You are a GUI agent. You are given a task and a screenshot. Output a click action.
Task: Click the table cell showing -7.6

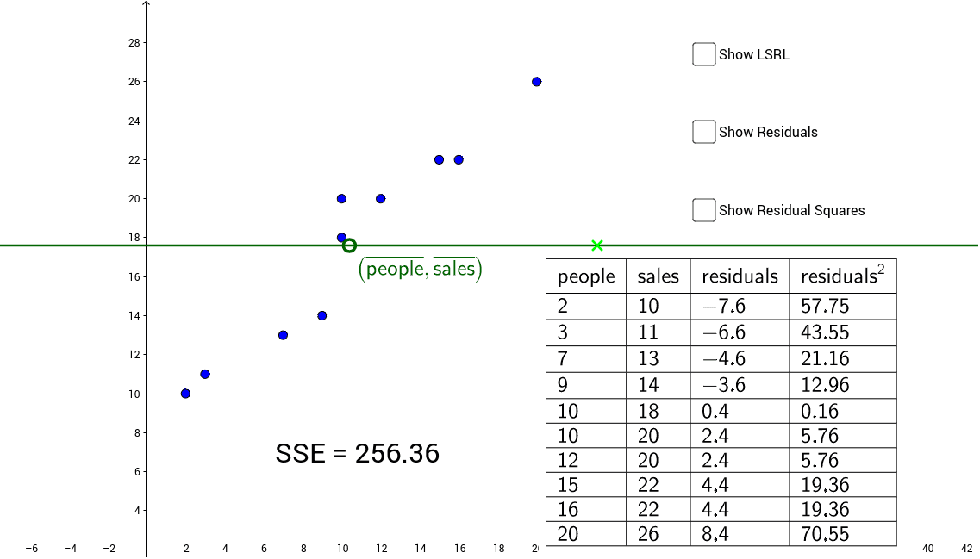click(740, 306)
